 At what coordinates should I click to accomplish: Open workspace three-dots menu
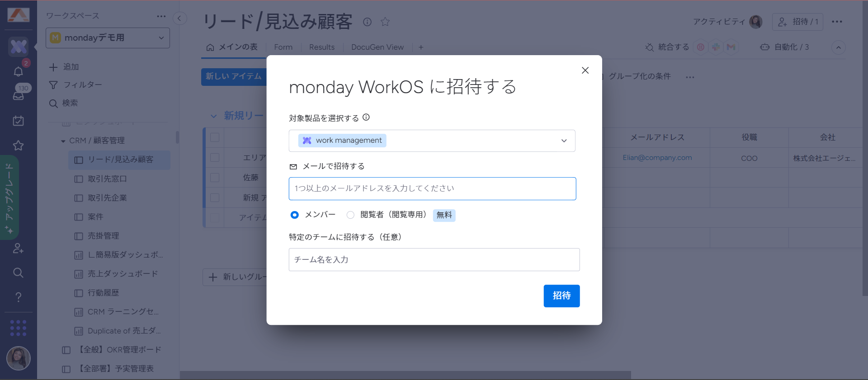161,16
